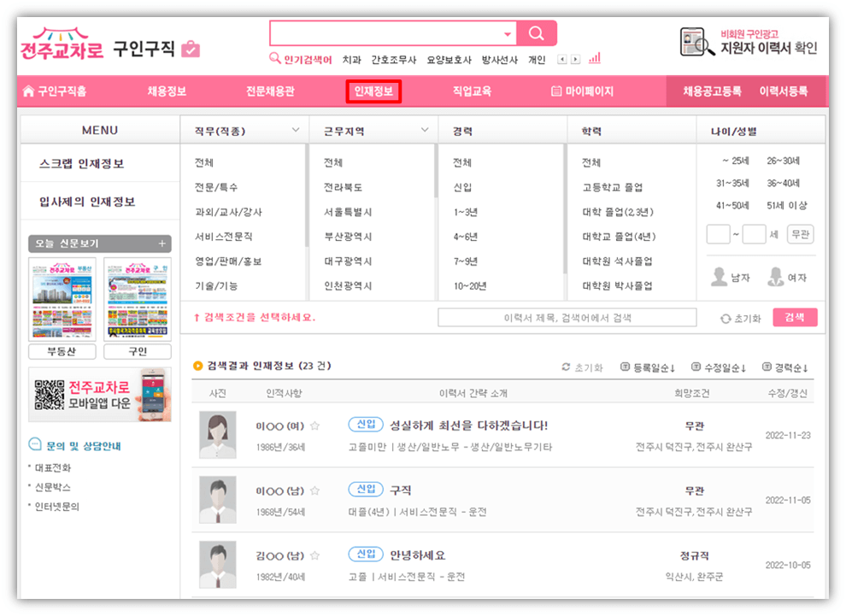This screenshot has height=616, width=846.
Task: Expand the 직무(직종) filter chevron
Action: click(x=296, y=130)
